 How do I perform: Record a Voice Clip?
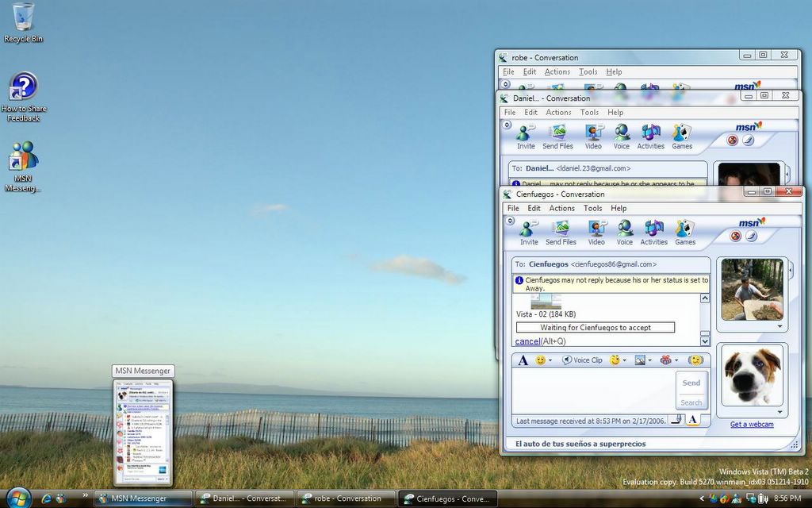click(x=582, y=360)
